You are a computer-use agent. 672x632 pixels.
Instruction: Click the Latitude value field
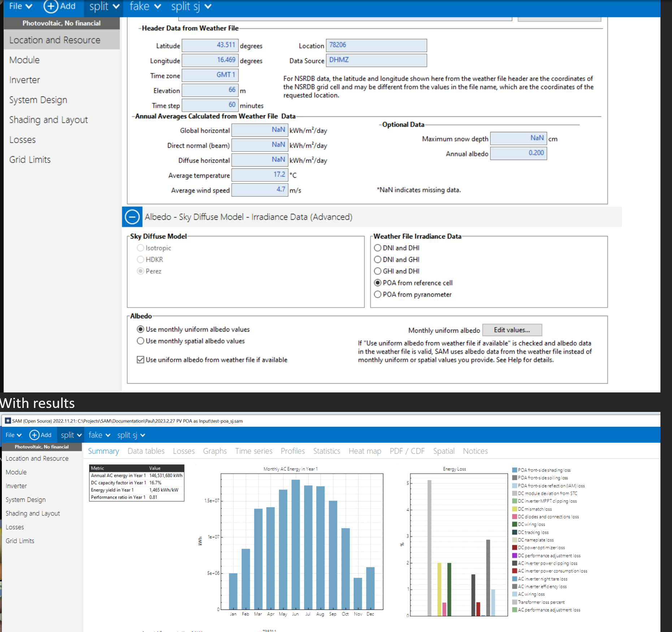click(210, 45)
